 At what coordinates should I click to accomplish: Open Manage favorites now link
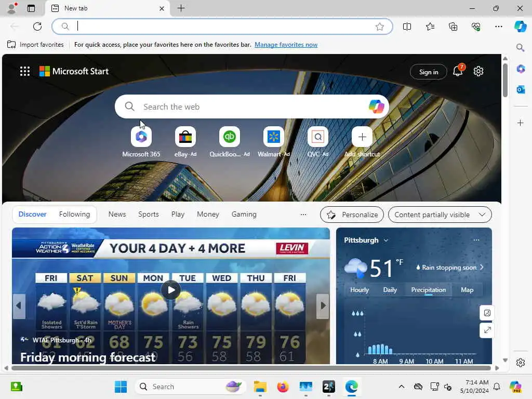click(x=286, y=45)
